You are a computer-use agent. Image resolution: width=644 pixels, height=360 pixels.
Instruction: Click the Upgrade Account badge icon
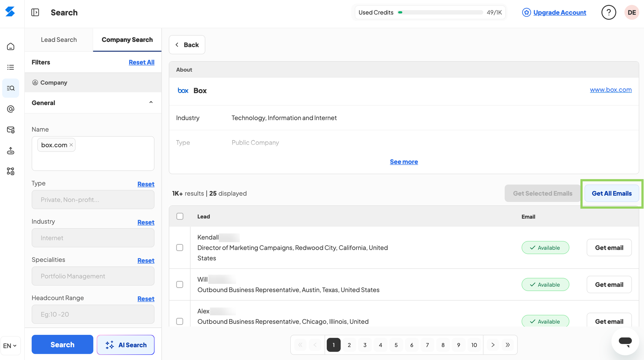[526, 12]
